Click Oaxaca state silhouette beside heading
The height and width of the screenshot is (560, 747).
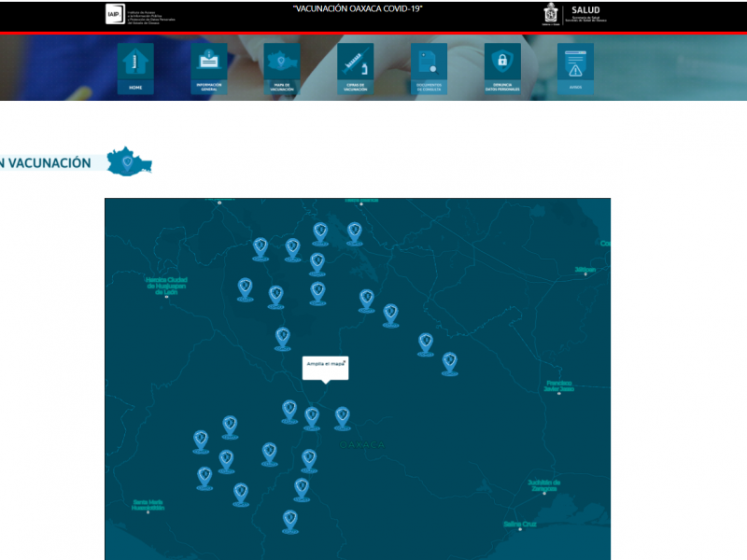pyautogui.click(x=128, y=162)
